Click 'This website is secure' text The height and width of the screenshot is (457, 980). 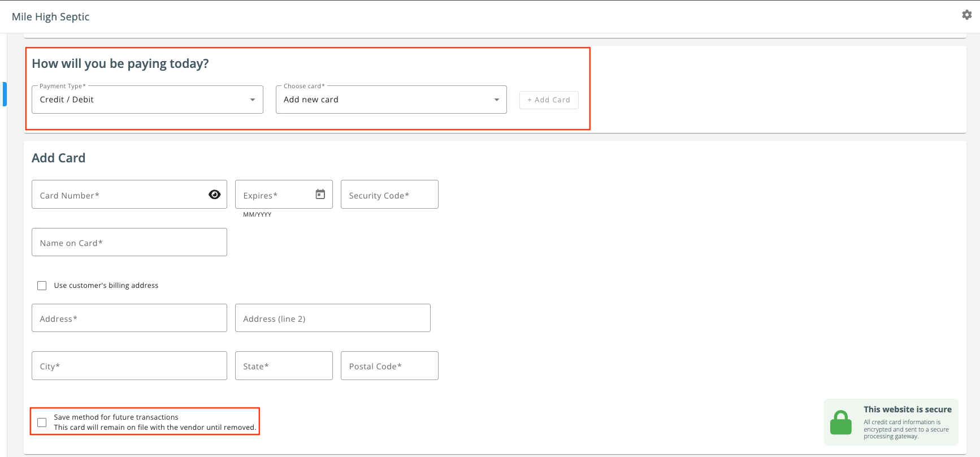click(908, 409)
